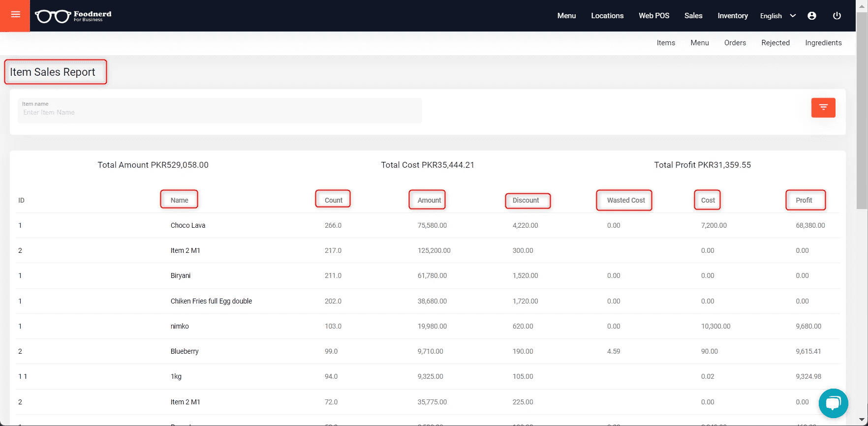This screenshot has height=426, width=868.
Task: Click 1kg profit 9,324.98
Action: point(808,376)
